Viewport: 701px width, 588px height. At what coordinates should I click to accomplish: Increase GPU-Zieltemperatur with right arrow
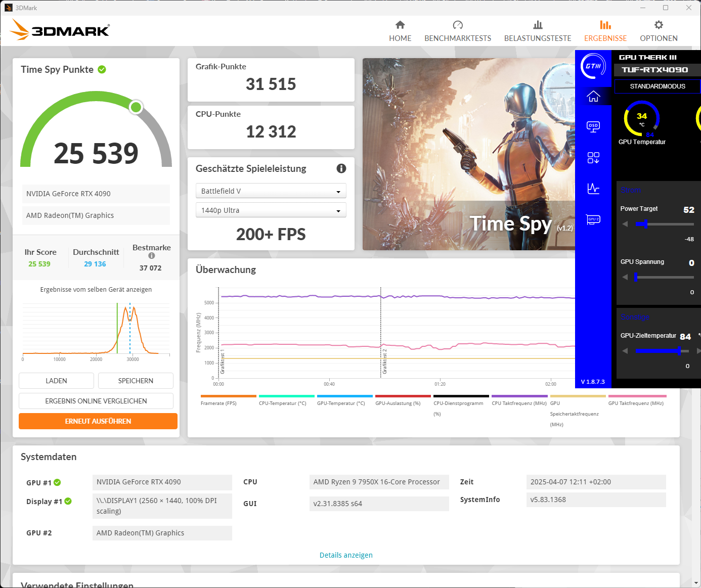tap(698, 350)
